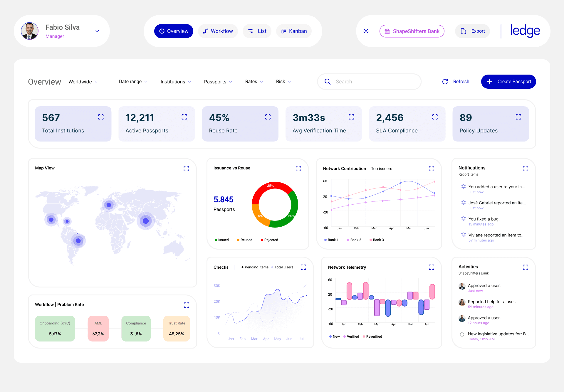
Task: Click the pink AML rate tile
Action: 98,329
